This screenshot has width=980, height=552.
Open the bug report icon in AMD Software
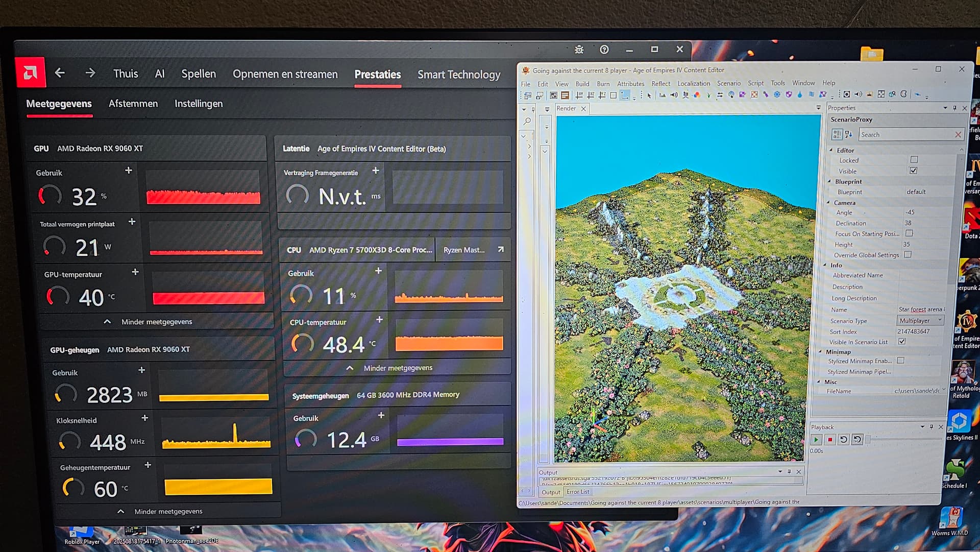[x=579, y=50]
